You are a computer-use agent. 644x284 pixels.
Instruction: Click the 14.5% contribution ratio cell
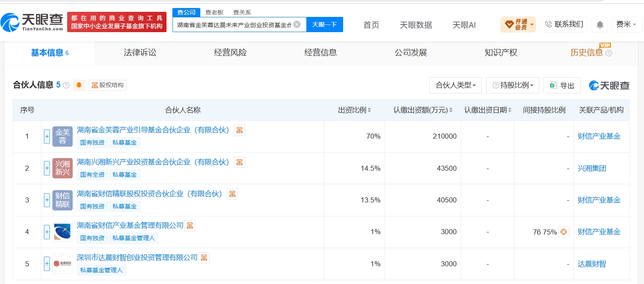pos(354,168)
